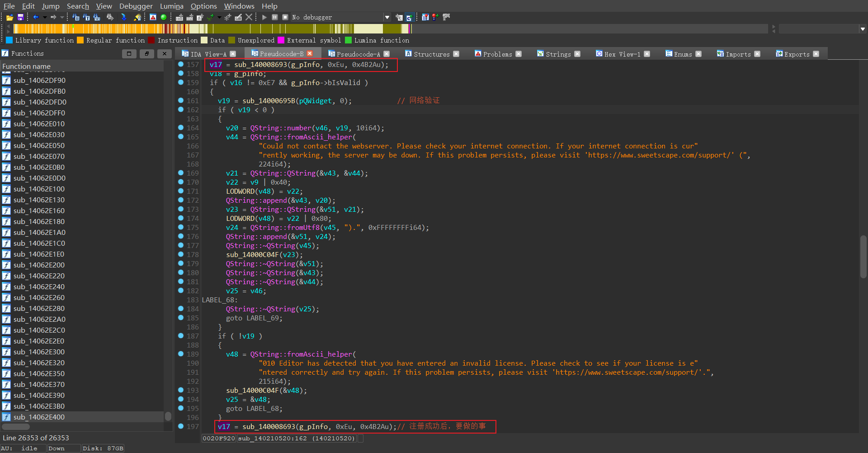
Task: Open the No debugger dropdown
Action: click(x=387, y=17)
